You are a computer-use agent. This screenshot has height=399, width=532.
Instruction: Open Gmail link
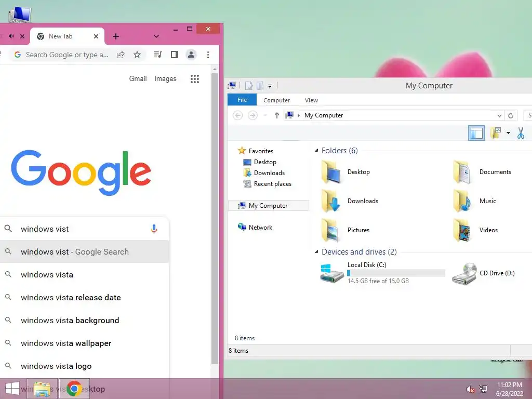(138, 79)
